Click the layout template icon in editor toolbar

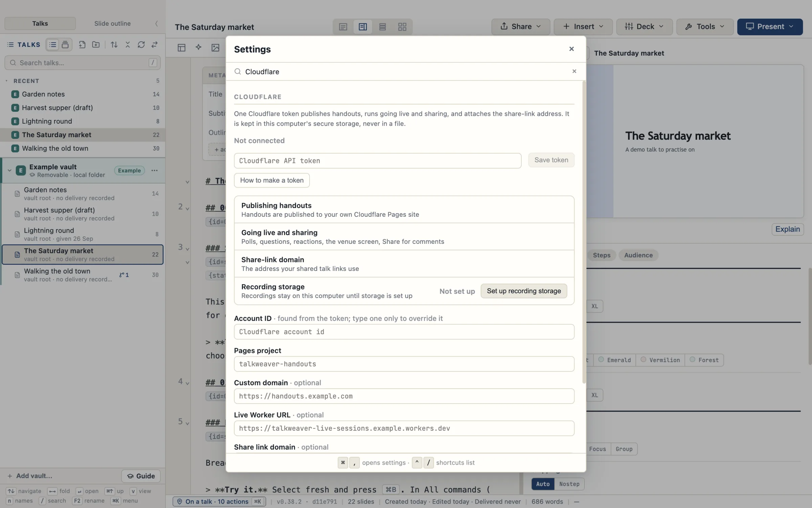point(182,48)
